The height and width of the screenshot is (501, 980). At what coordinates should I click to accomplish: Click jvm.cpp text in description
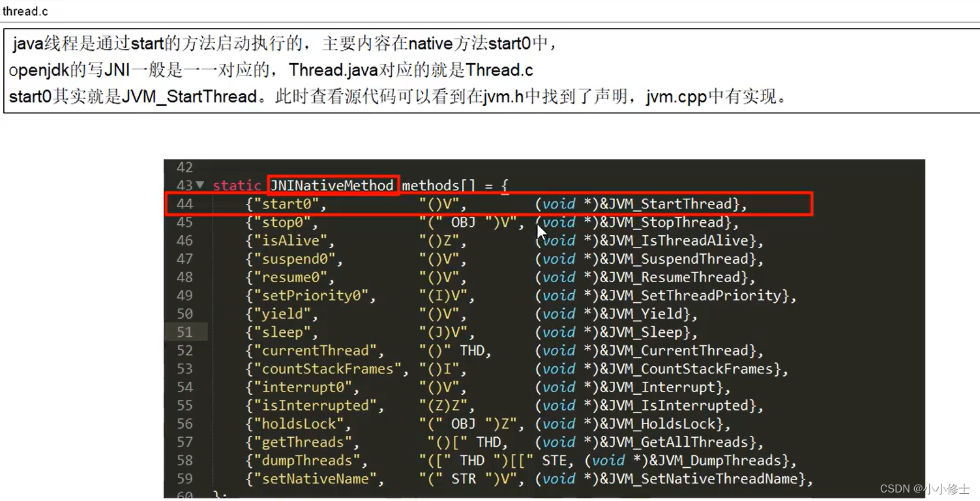tap(676, 97)
